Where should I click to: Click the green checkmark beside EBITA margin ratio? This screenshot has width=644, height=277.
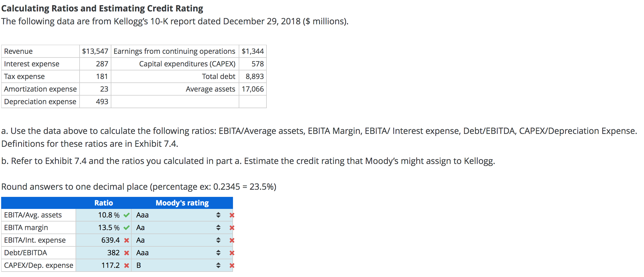pyautogui.click(x=126, y=227)
